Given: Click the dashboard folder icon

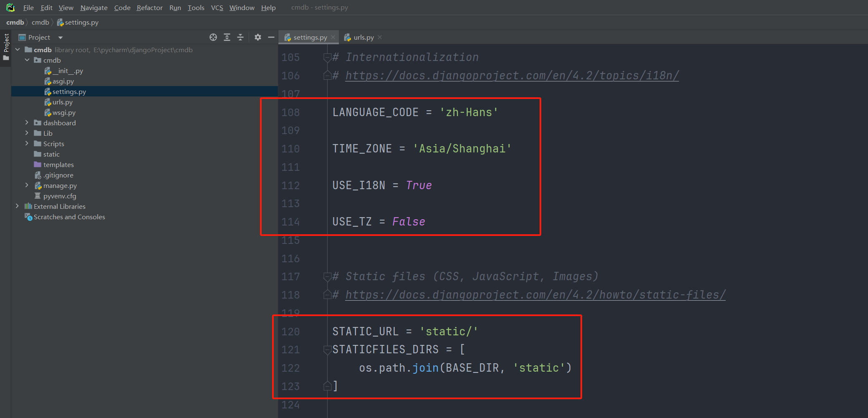Looking at the screenshot, I should (38, 123).
